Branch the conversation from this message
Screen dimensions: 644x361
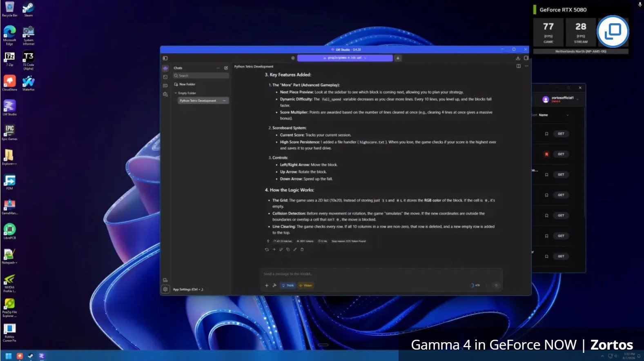tap(281, 250)
